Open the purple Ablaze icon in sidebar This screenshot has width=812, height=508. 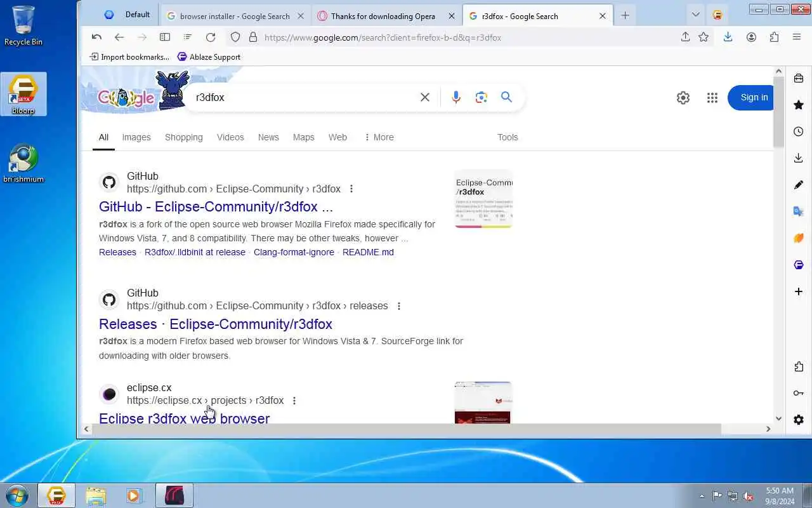pyautogui.click(x=799, y=265)
